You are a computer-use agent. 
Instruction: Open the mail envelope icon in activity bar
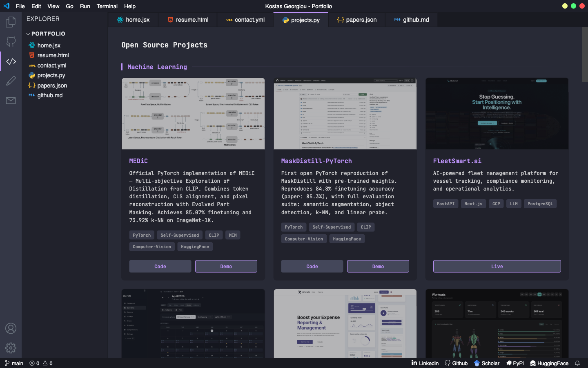[x=11, y=101]
